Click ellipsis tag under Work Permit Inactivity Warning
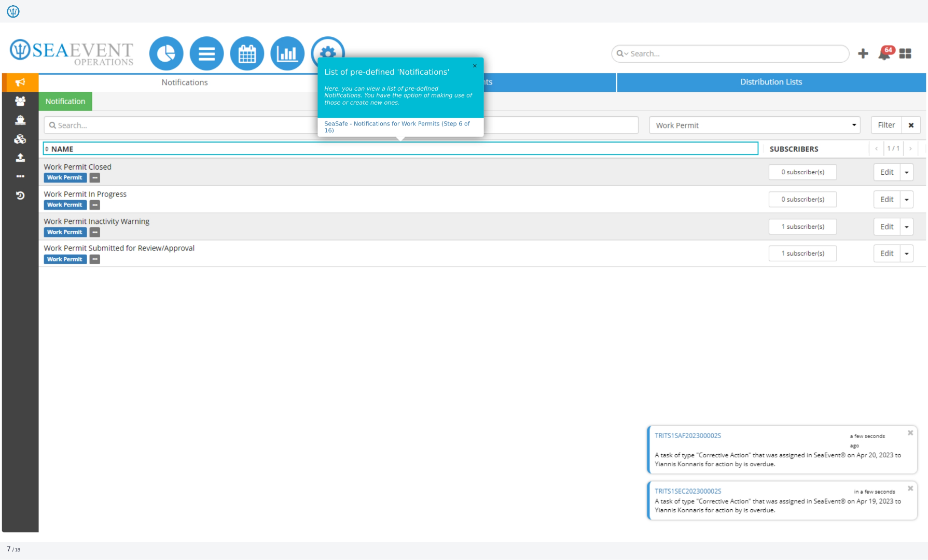The width and height of the screenshot is (928, 560). point(94,232)
